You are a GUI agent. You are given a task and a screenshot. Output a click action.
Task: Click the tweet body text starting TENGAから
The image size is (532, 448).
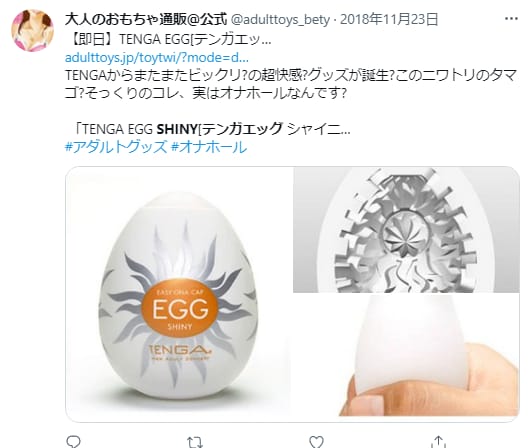(291, 84)
